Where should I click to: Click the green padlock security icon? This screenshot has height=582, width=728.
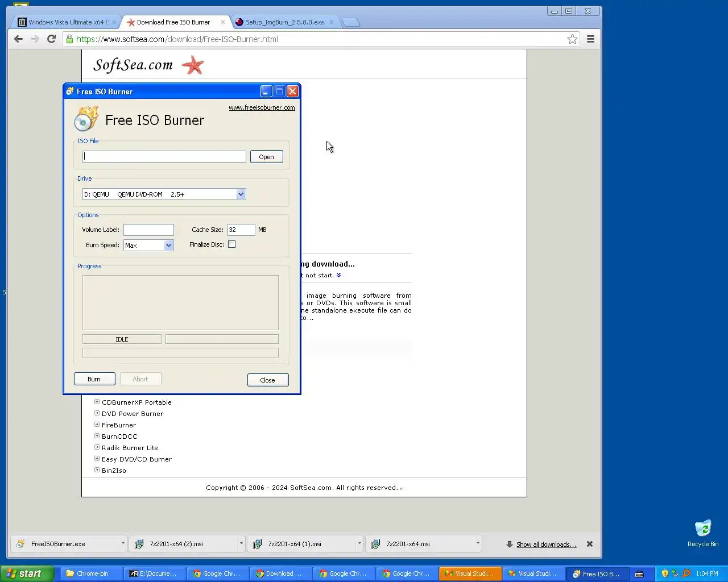(x=69, y=39)
